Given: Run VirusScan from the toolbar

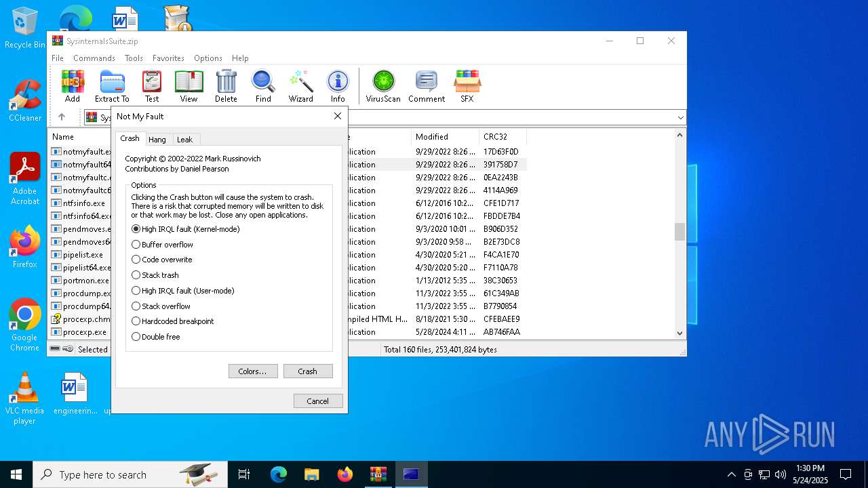Looking at the screenshot, I should (383, 86).
